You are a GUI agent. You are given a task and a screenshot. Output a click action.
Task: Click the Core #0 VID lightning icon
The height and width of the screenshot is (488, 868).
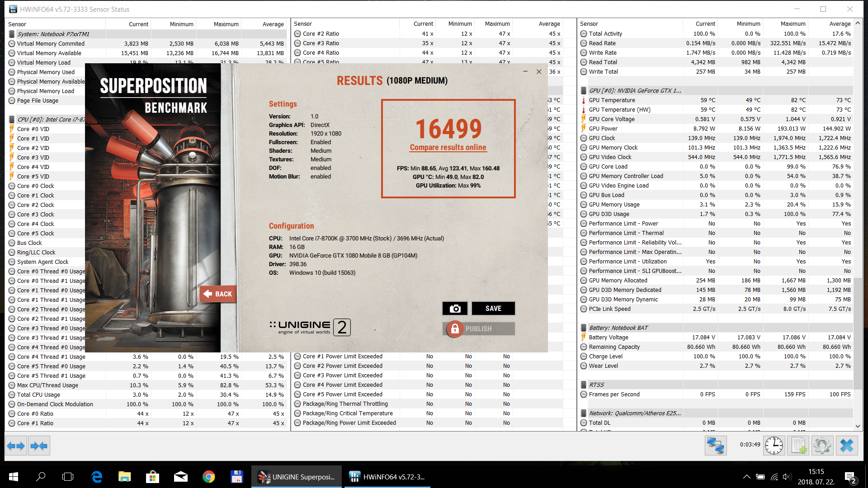pos(12,129)
